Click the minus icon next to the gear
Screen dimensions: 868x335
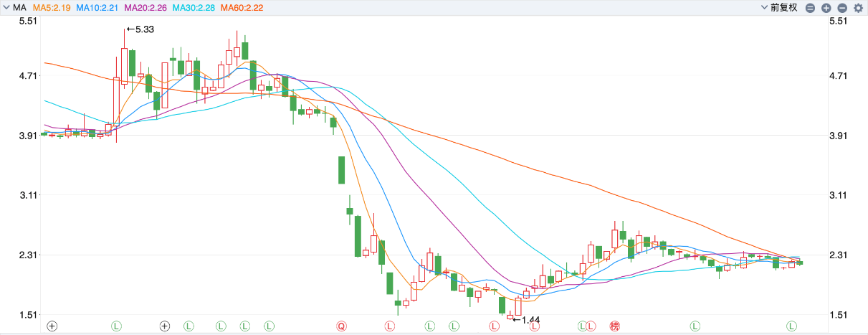(x=842, y=8)
